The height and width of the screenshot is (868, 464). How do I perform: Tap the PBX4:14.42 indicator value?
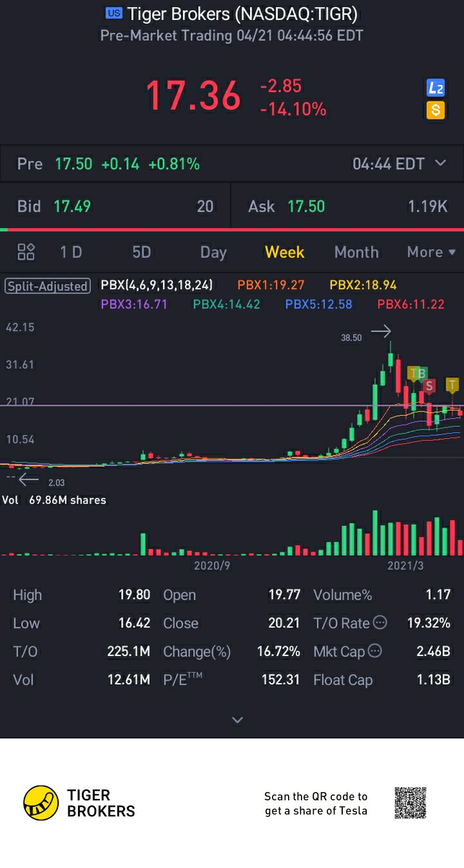tap(226, 304)
